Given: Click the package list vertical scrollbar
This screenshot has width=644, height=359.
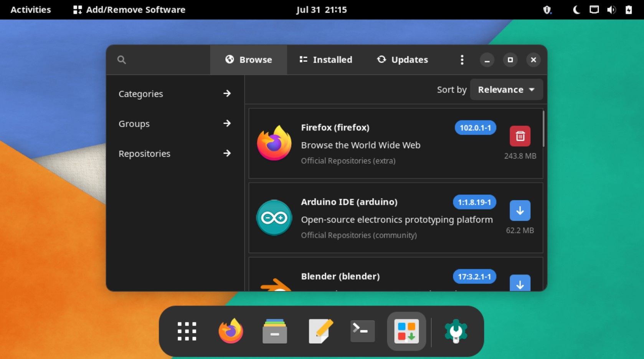Looking at the screenshot, I should click(543, 129).
